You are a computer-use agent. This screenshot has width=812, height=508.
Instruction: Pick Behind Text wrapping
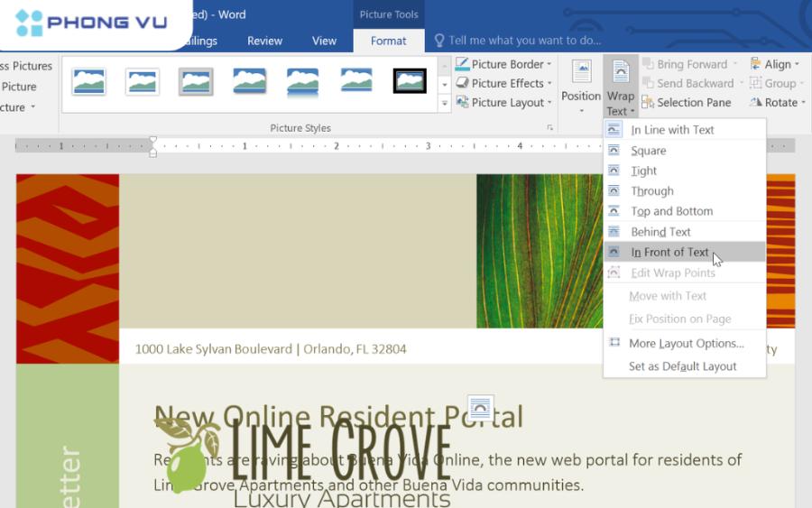pyautogui.click(x=660, y=232)
